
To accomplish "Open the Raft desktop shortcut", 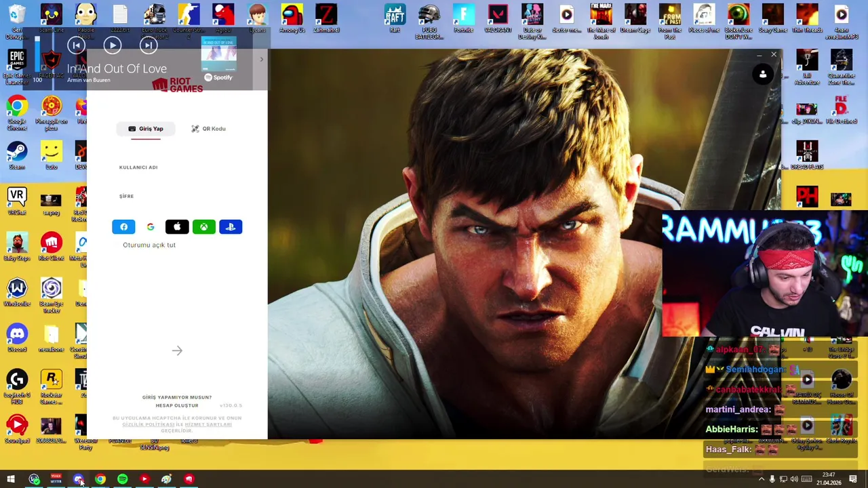I will coord(395,18).
